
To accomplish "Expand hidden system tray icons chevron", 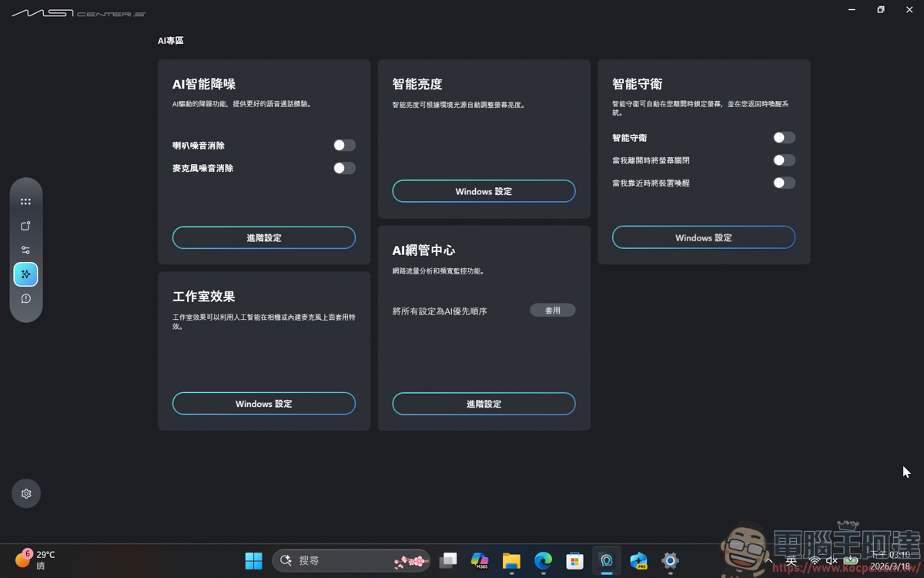I will coord(768,561).
